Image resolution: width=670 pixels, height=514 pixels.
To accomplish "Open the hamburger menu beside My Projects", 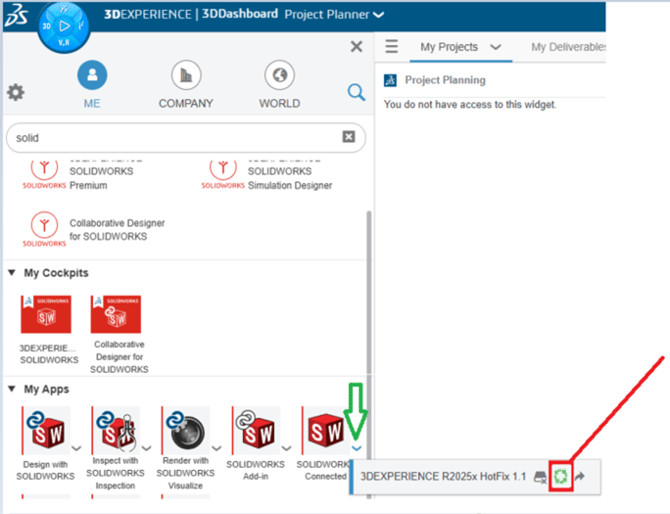I will [392, 46].
